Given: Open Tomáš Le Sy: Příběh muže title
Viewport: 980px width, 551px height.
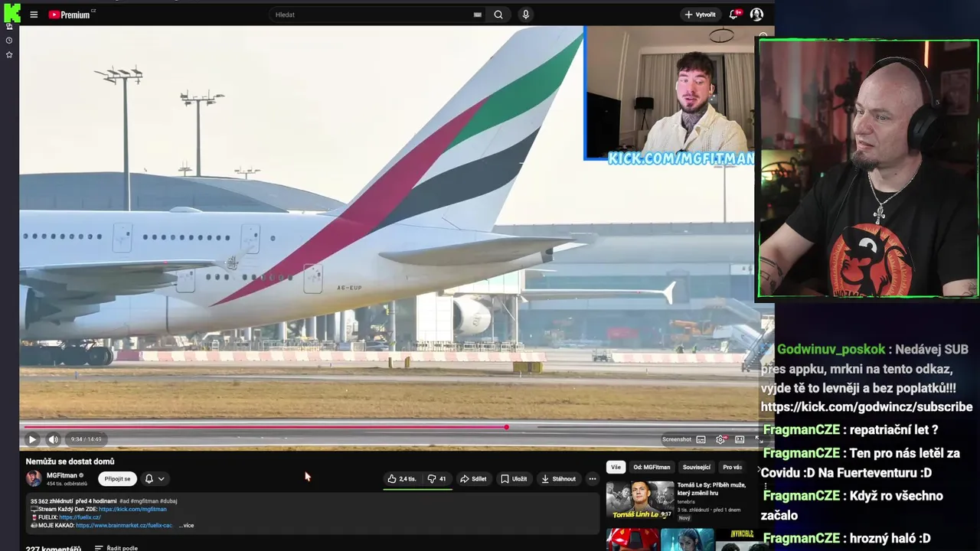Looking at the screenshot, I should point(711,489).
